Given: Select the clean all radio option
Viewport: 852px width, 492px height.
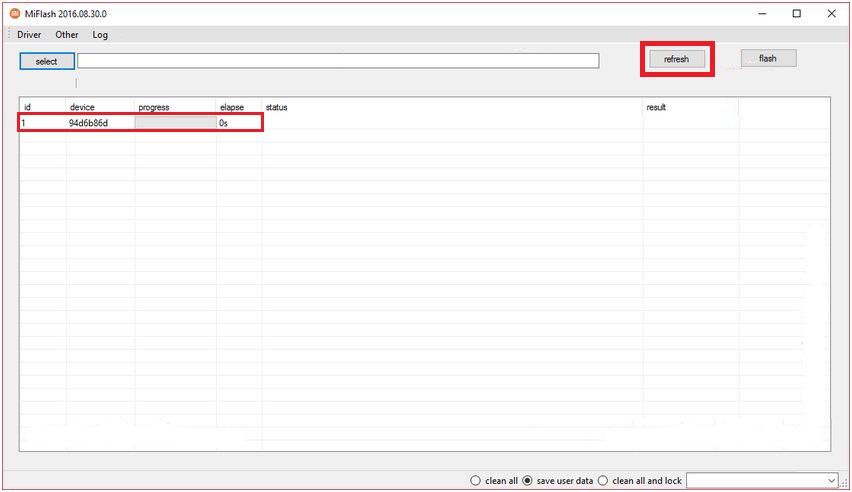Looking at the screenshot, I should (475, 481).
